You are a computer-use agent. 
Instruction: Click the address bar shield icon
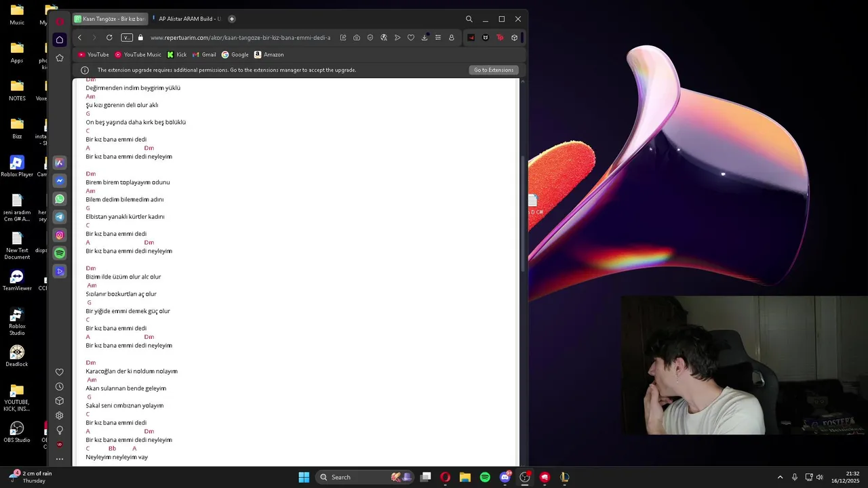click(370, 38)
